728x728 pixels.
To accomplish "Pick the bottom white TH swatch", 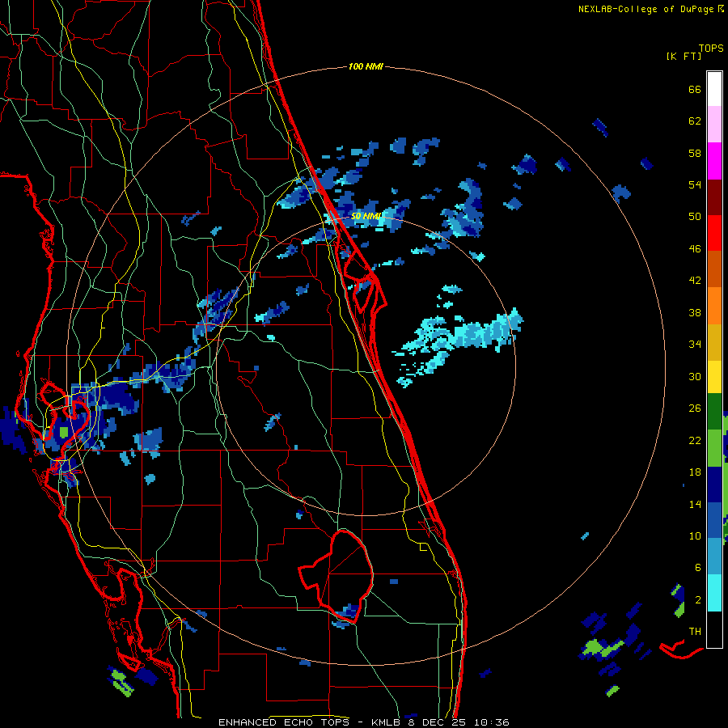I will tap(714, 629).
